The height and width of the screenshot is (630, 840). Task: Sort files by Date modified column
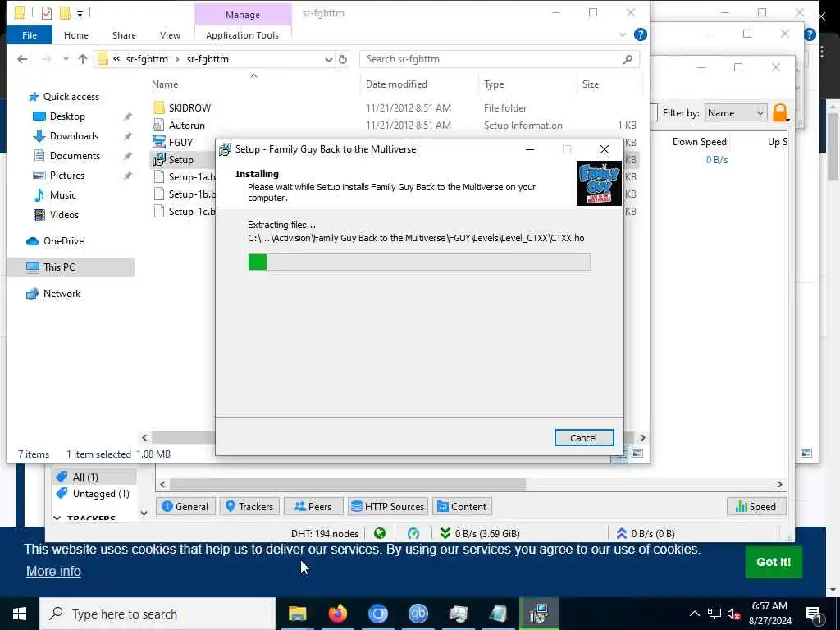click(396, 84)
